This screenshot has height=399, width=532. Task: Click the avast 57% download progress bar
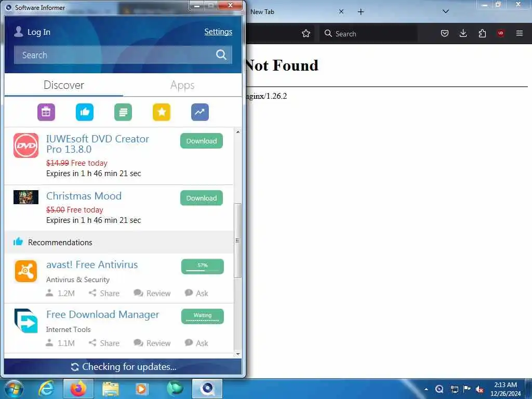click(x=203, y=267)
